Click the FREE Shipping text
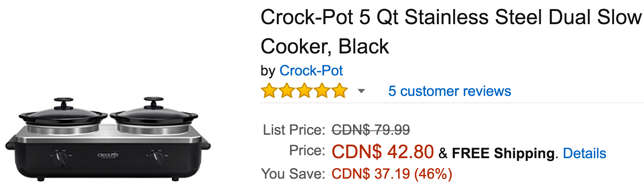Viewport: 644px width, 186px height. tap(503, 153)
